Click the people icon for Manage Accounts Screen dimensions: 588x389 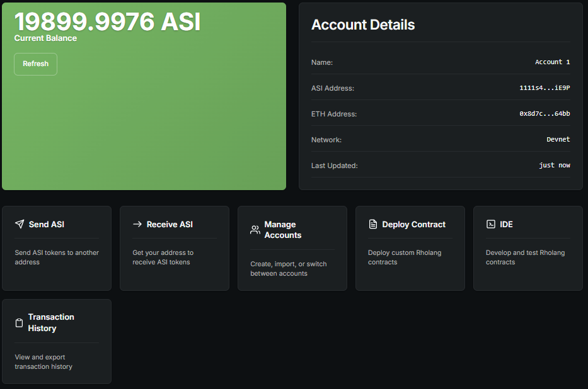255,230
